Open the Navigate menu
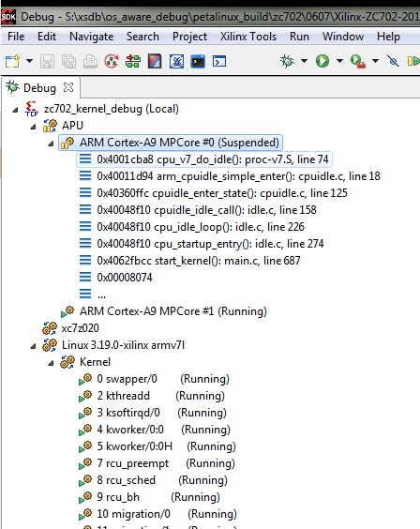 91,37
